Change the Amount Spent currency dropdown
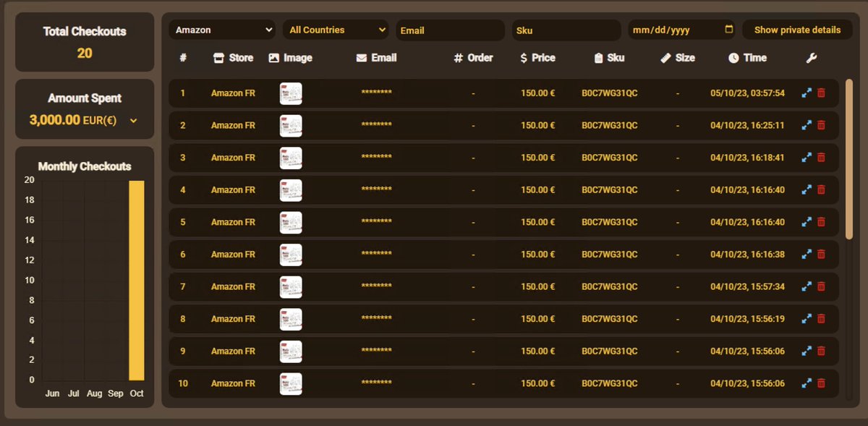Screen dimensions: 868x426 tap(134, 121)
